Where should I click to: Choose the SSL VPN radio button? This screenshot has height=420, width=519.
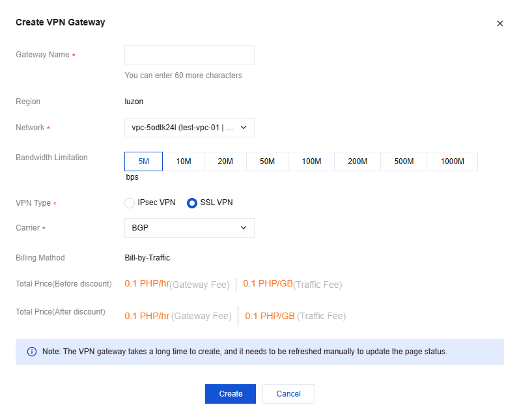192,203
